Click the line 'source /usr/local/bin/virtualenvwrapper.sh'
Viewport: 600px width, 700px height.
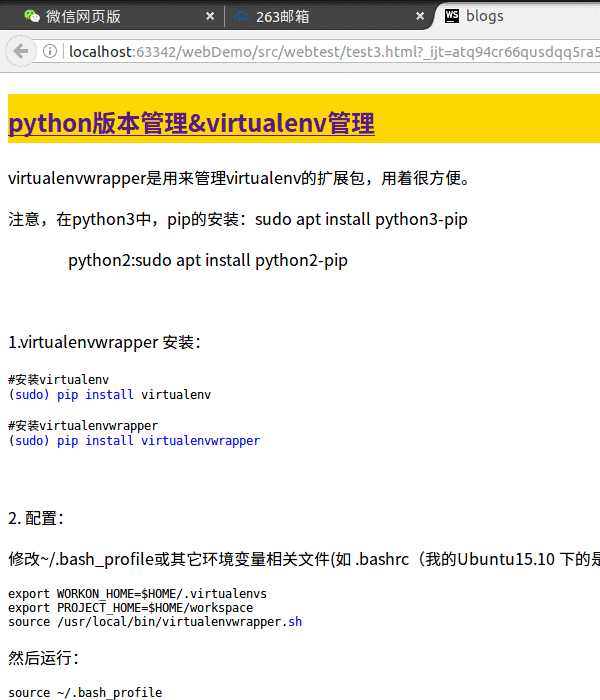[155, 621]
